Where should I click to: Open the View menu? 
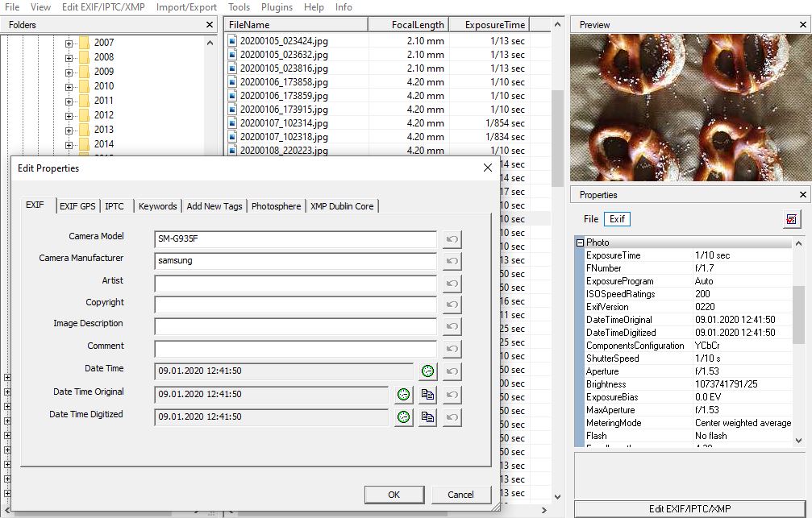[40, 7]
